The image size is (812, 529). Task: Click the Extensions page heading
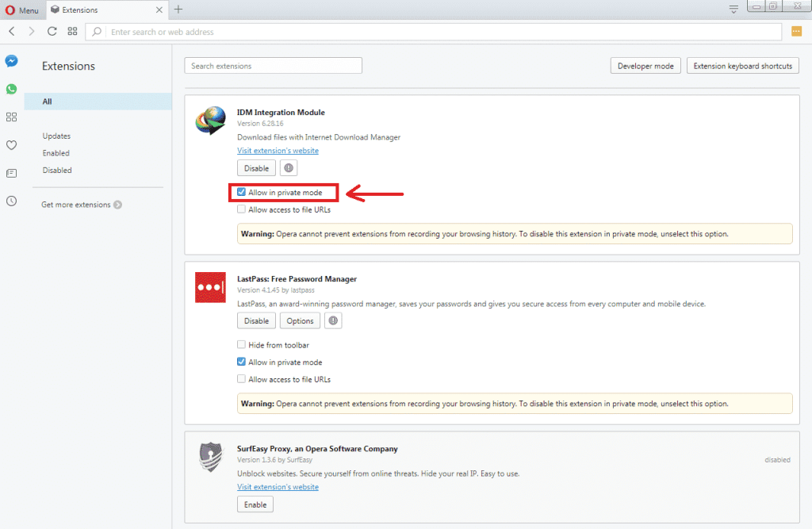(68, 66)
